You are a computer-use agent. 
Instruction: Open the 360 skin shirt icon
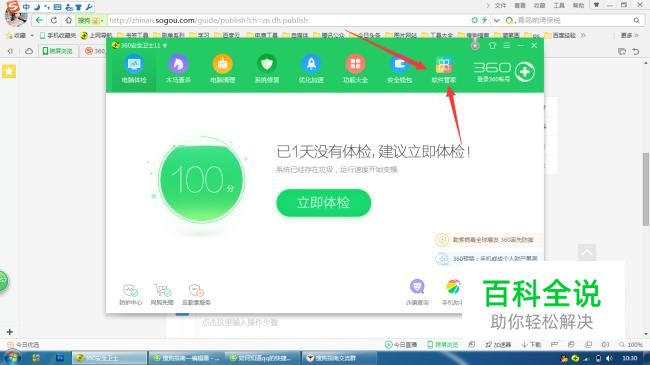pyautogui.click(x=492, y=45)
